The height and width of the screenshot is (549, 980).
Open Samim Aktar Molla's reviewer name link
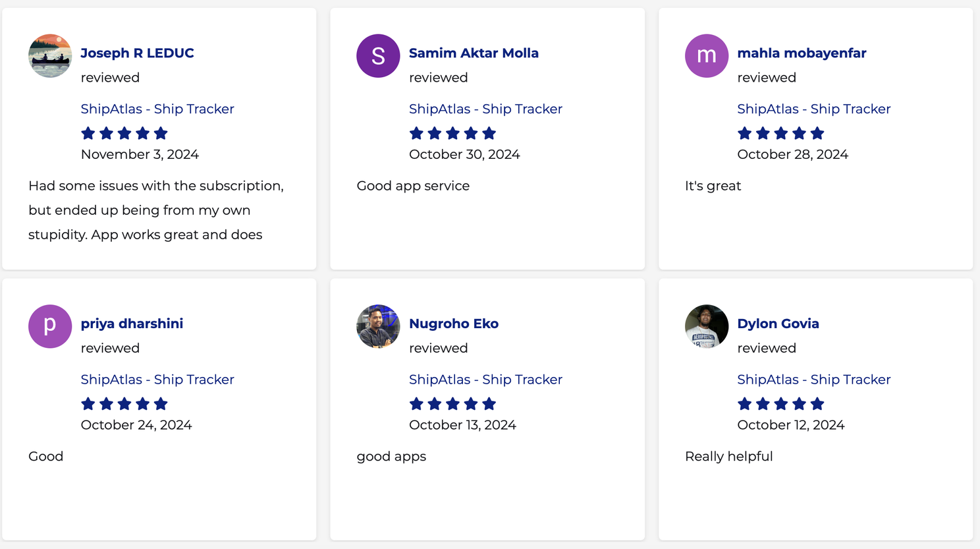(x=474, y=53)
